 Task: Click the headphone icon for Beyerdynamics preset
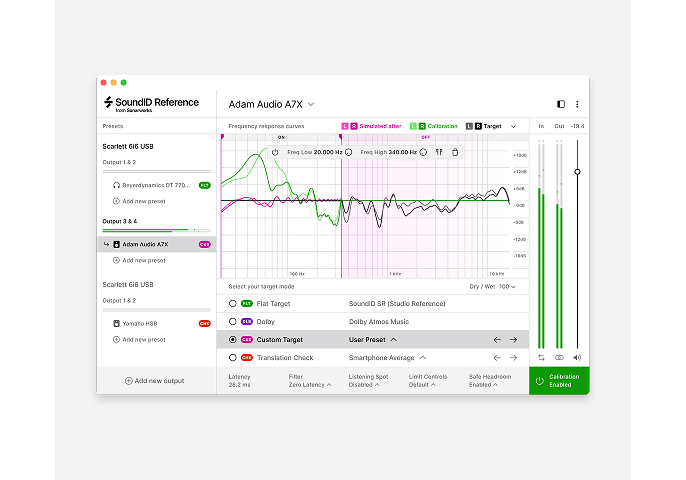pyautogui.click(x=116, y=185)
